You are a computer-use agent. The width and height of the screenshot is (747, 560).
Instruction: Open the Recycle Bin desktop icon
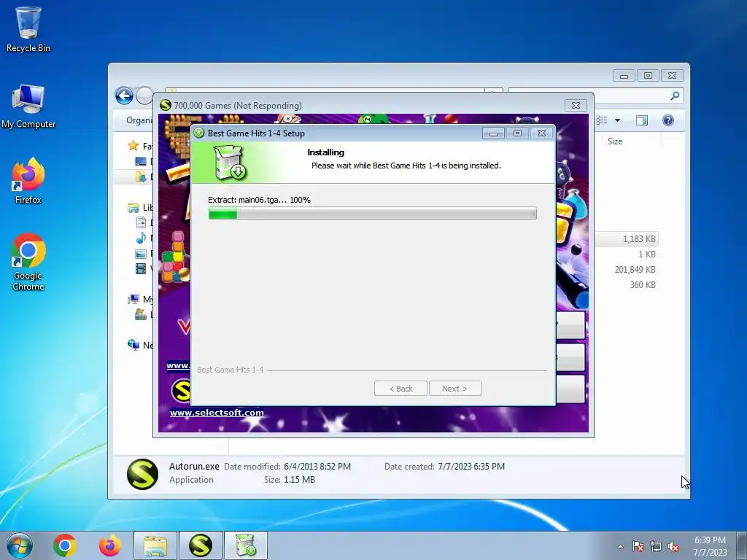click(x=28, y=29)
